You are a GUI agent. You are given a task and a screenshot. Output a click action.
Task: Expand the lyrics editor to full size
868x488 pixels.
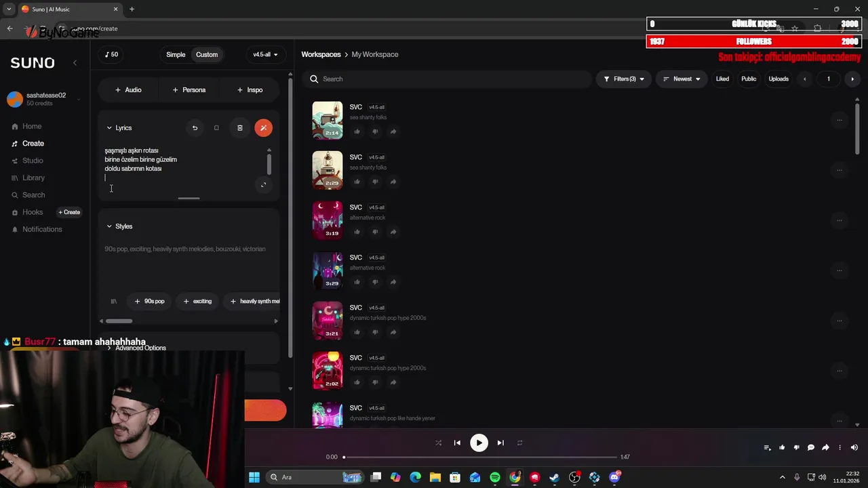[x=264, y=185]
